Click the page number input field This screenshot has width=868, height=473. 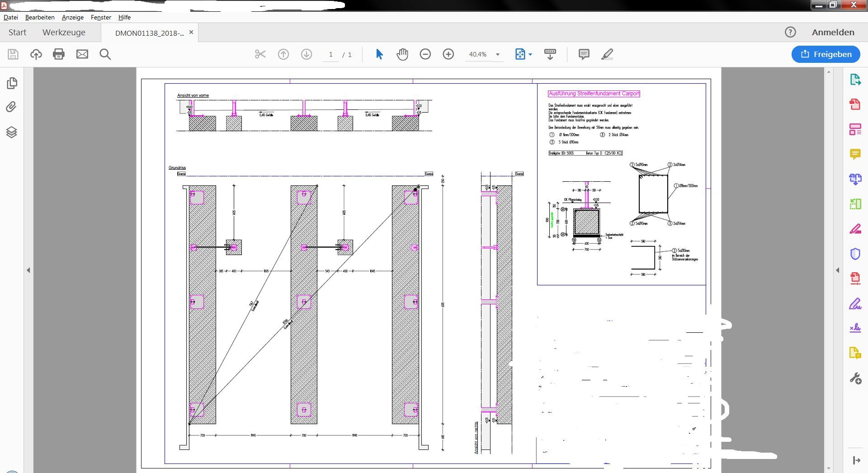click(330, 55)
